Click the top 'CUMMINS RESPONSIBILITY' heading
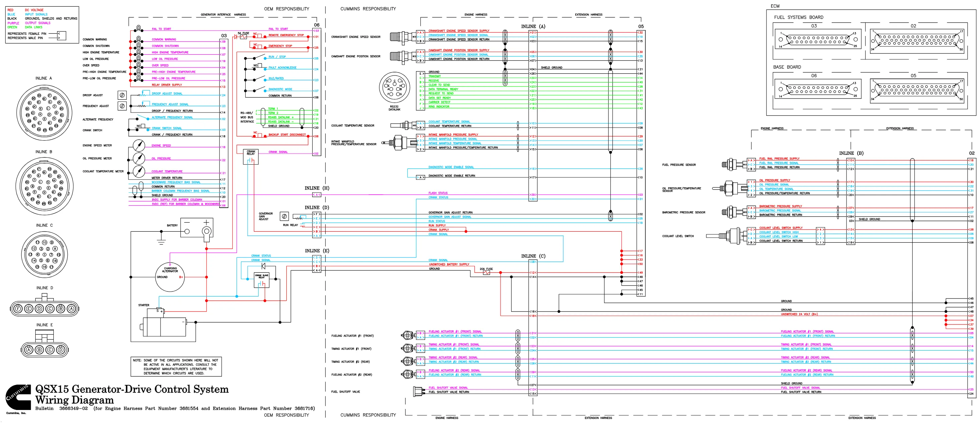 [x=368, y=9]
